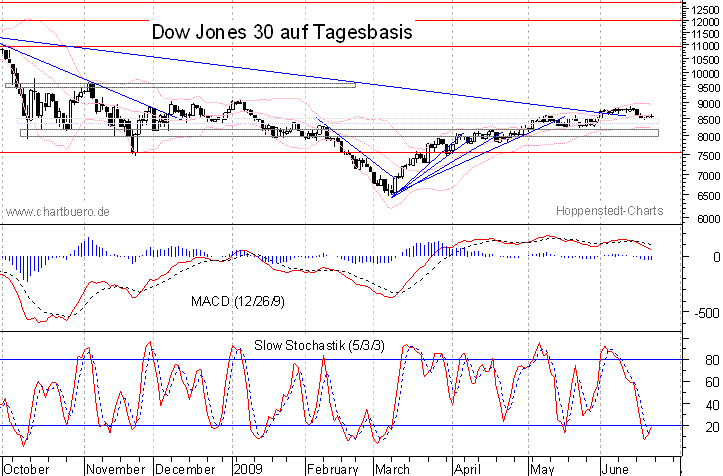
Task: Click the 7000 price axis value
Action: pos(708,176)
